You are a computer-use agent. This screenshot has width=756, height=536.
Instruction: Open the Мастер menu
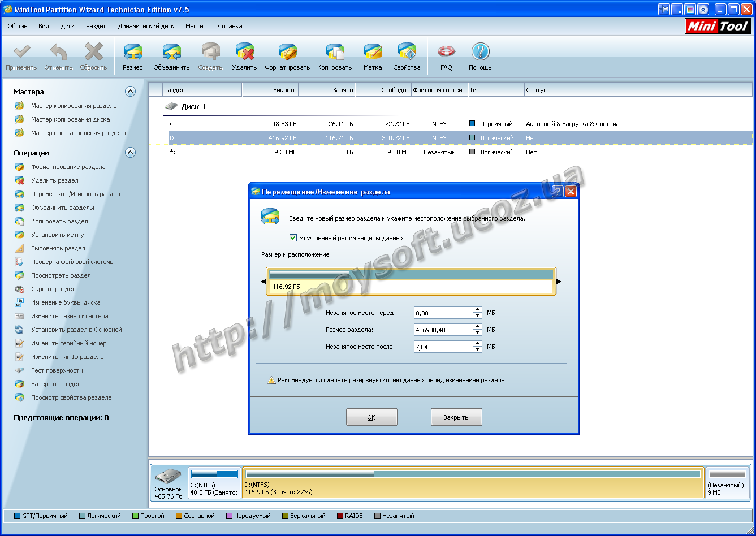coord(196,26)
